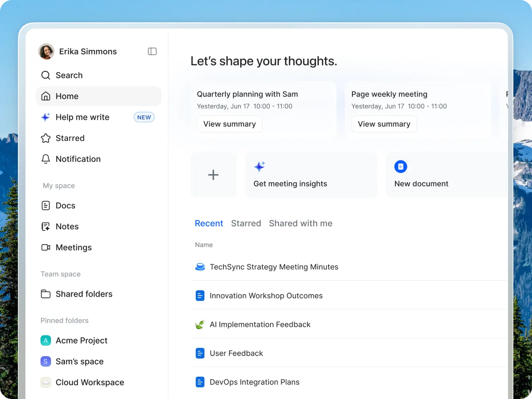Screen dimensions: 532x399
Task: Open Notes under My space
Action: pyautogui.click(x=99, y=226)
